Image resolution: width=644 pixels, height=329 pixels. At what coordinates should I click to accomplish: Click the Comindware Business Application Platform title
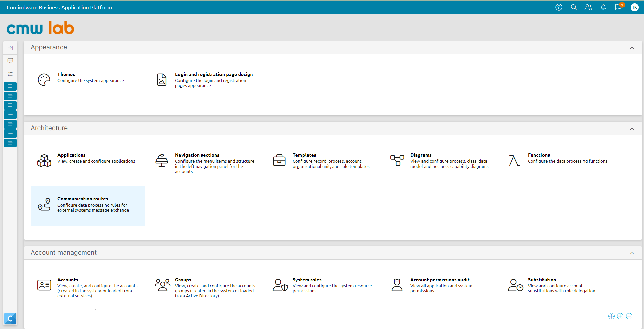click(59, 7)
